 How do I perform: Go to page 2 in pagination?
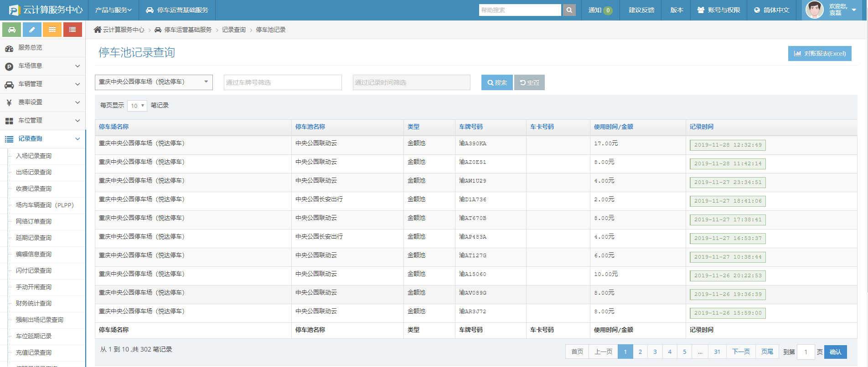click(640, 352)
